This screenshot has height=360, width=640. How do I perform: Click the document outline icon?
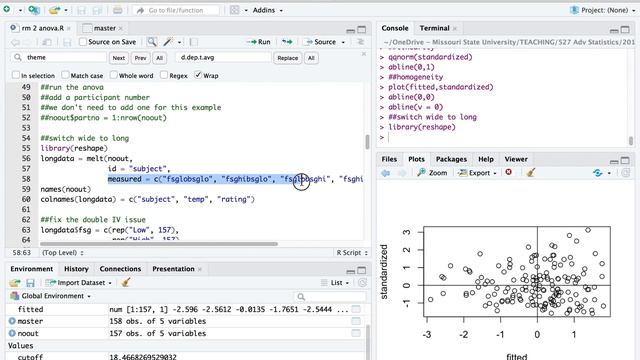360,42
